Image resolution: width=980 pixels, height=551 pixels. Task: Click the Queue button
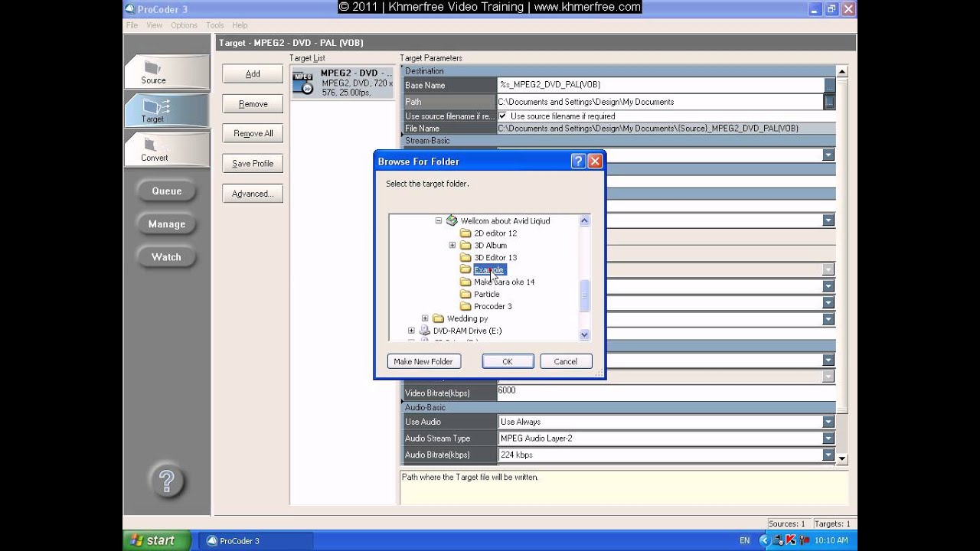coord(166,191)
